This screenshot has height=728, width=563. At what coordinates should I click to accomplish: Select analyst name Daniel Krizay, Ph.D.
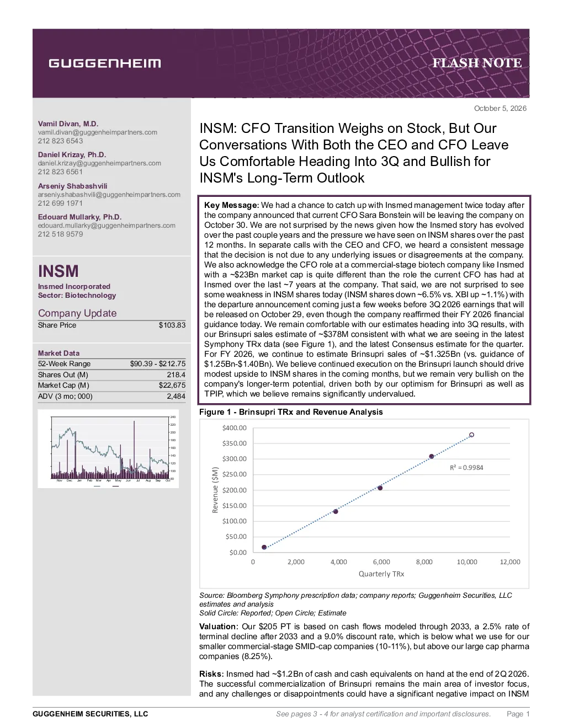tap(72, 155)
